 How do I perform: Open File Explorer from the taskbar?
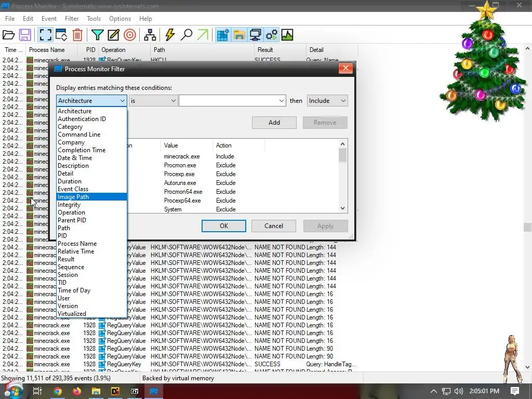96,391
